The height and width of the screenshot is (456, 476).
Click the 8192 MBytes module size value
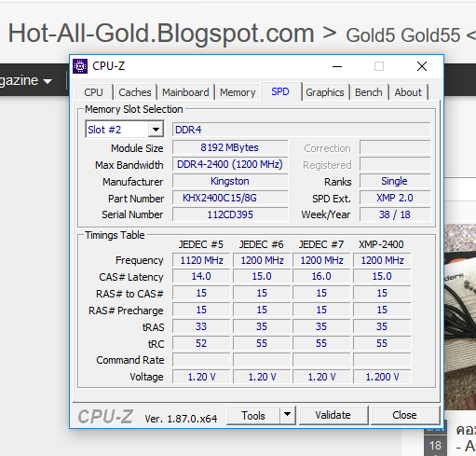(230, 147)
